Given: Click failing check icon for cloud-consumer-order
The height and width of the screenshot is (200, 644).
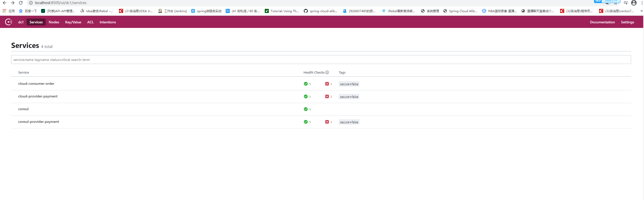Looking at the screenshot, I should click(327, 84).
